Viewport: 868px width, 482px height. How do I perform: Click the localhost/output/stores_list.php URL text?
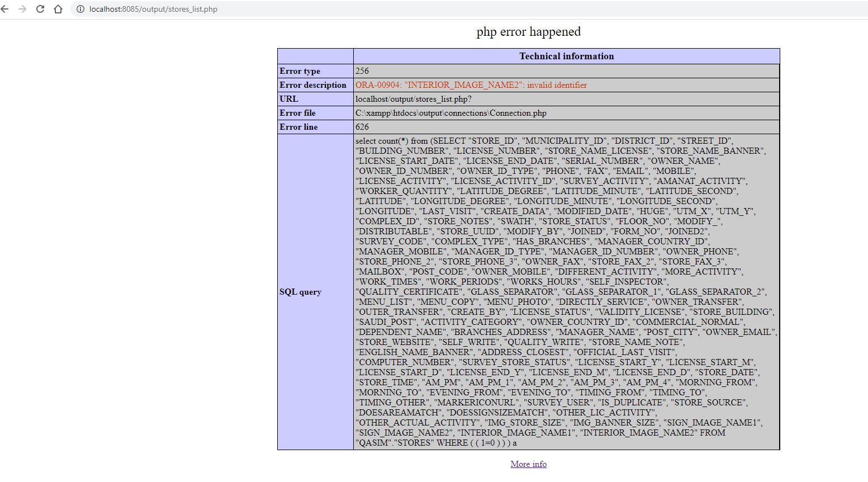pos(412,99)
